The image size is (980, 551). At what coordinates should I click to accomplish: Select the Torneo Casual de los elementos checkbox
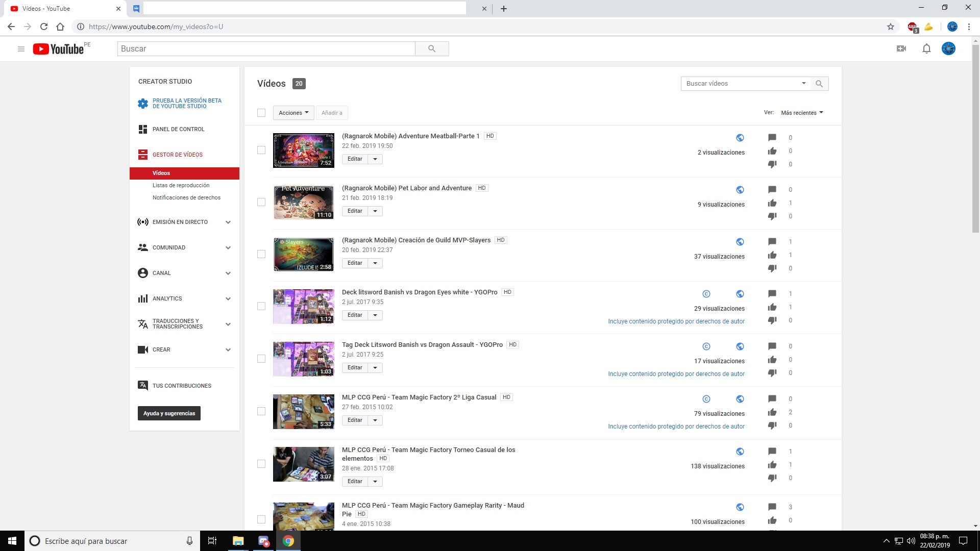click(x=261, y=464)
